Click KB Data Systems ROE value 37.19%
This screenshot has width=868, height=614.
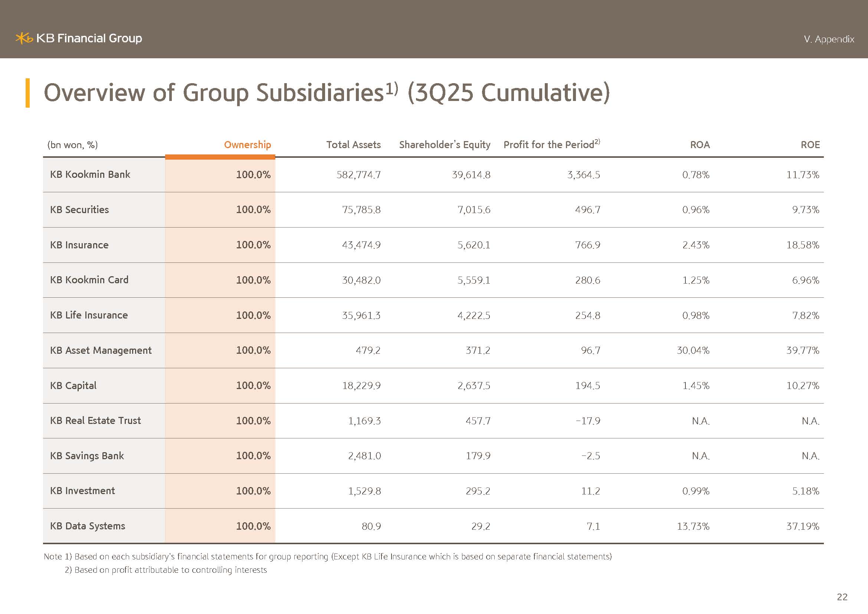coord(803,526)
